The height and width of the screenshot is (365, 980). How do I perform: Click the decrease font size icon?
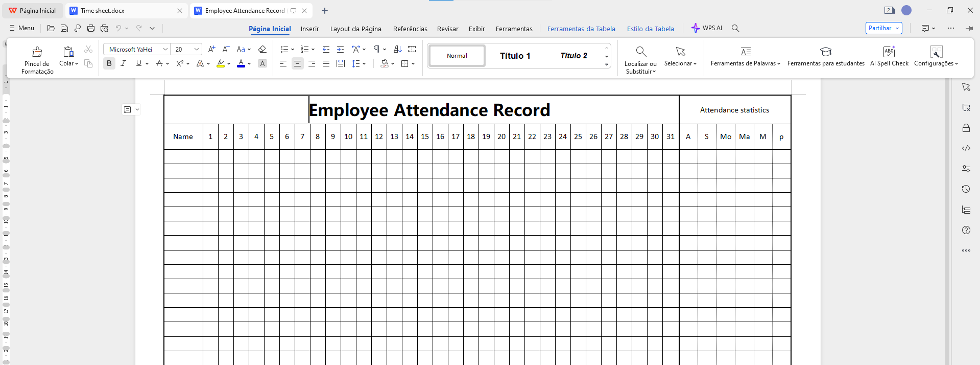tap(226, 49)
